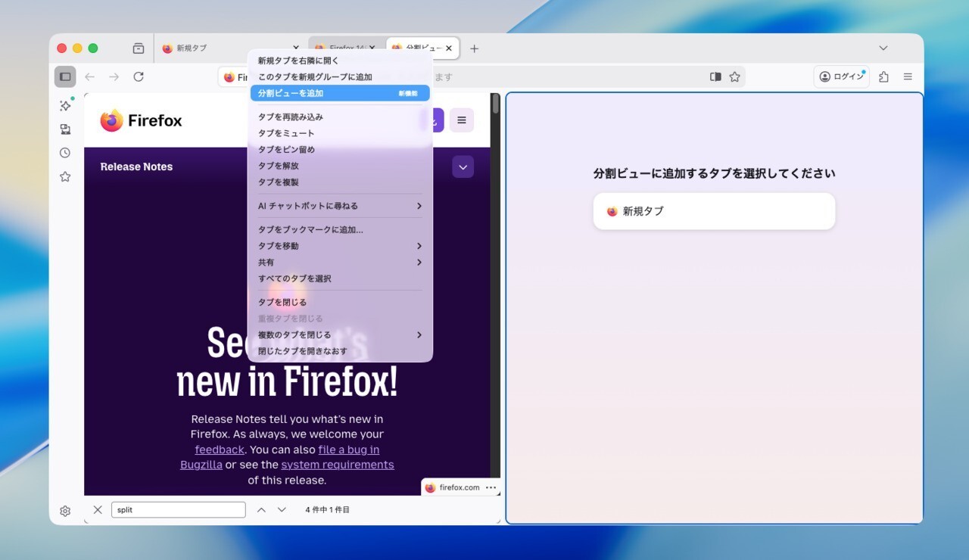Switch to the first 新規タブ tab
Viewport: 969px width, 560px height.
point(230,48)
